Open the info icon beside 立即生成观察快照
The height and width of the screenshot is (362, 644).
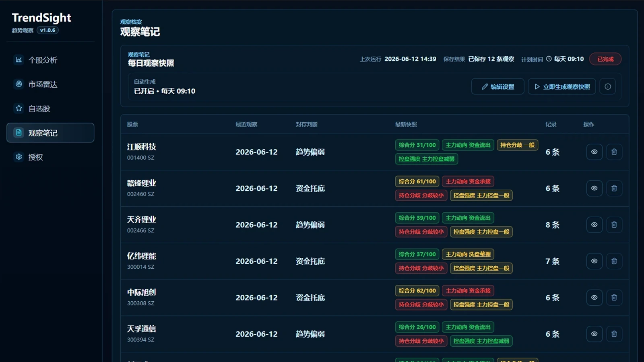608,86
